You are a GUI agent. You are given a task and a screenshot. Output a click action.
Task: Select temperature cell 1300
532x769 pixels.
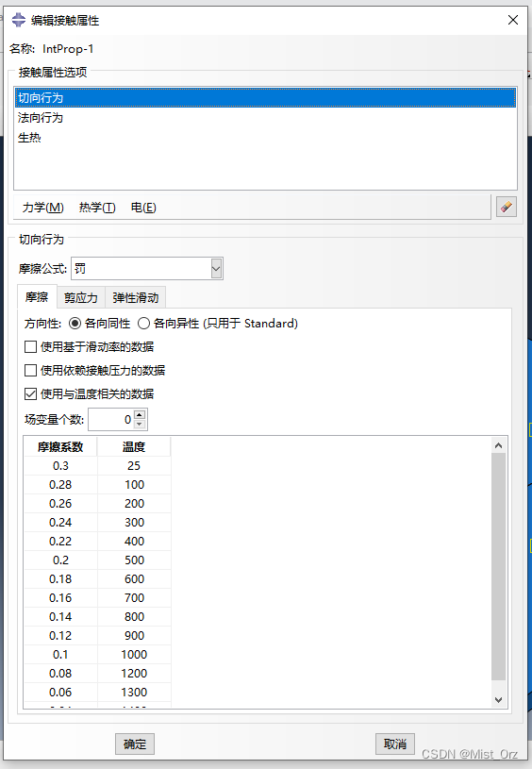pos(134,693)
